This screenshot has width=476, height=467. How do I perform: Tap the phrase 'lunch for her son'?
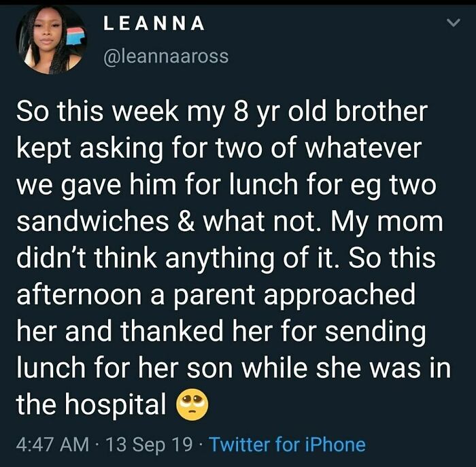point(124,368)
